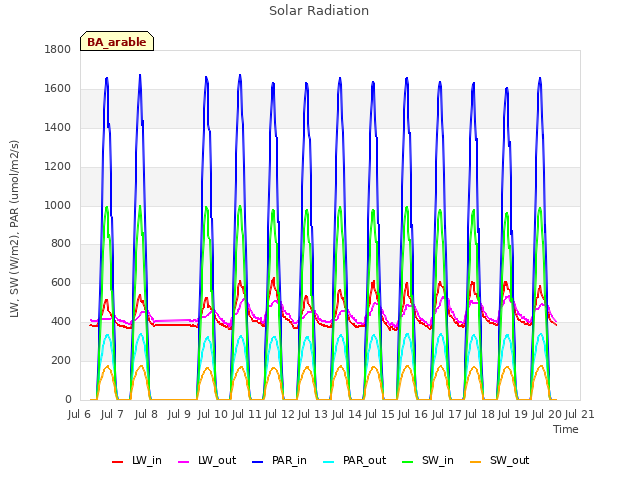640x480 pixels.
Task: Click the 1800 y-axis tick label
Action: pyautogui.click(x=58, y=50)
